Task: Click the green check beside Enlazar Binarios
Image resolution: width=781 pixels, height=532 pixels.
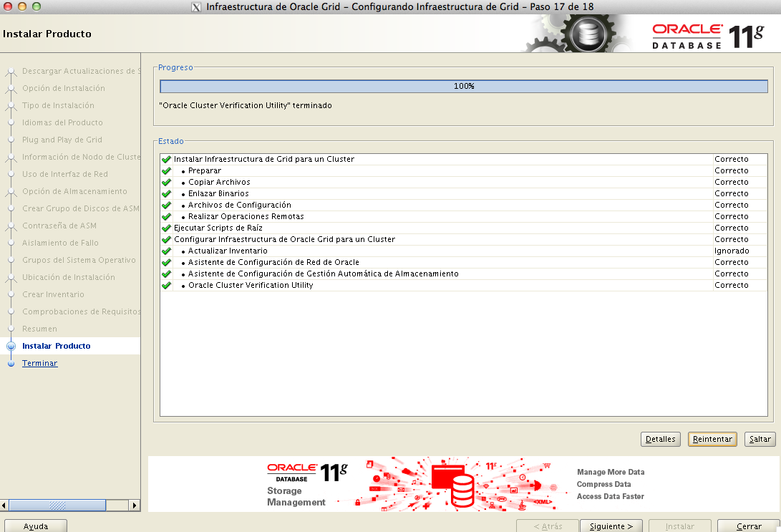Action: click(166, 194)
